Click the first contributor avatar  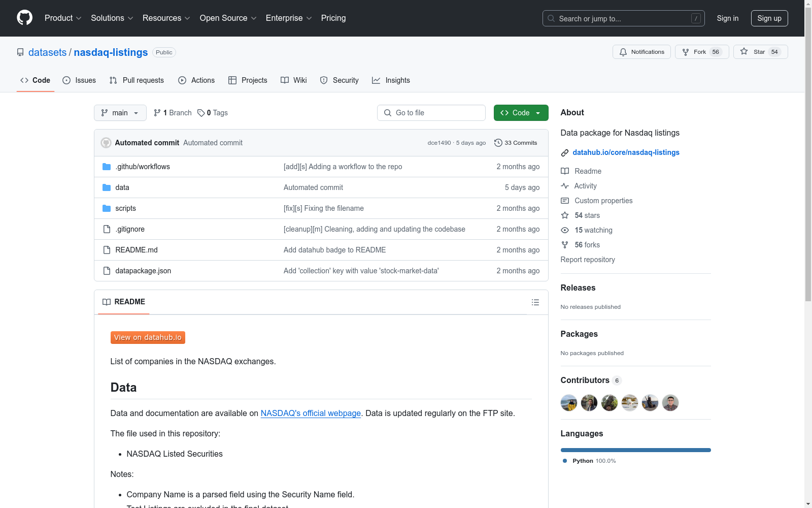pos(569,403)
